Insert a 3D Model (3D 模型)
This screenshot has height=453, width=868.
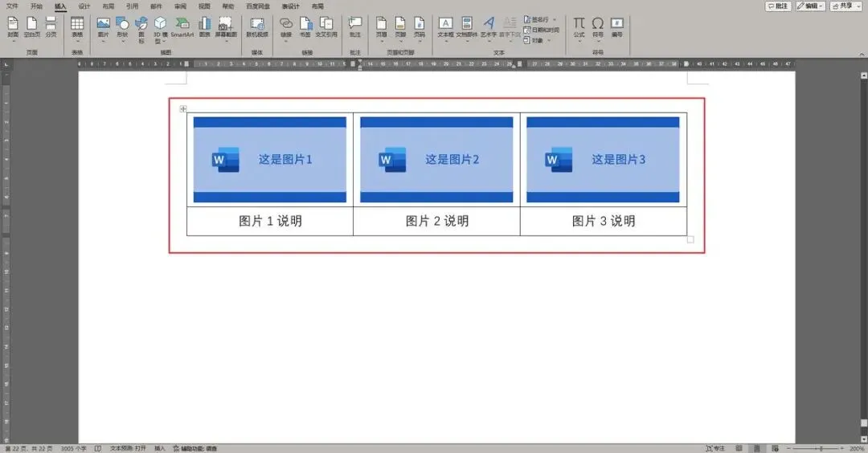pos(160,29)
